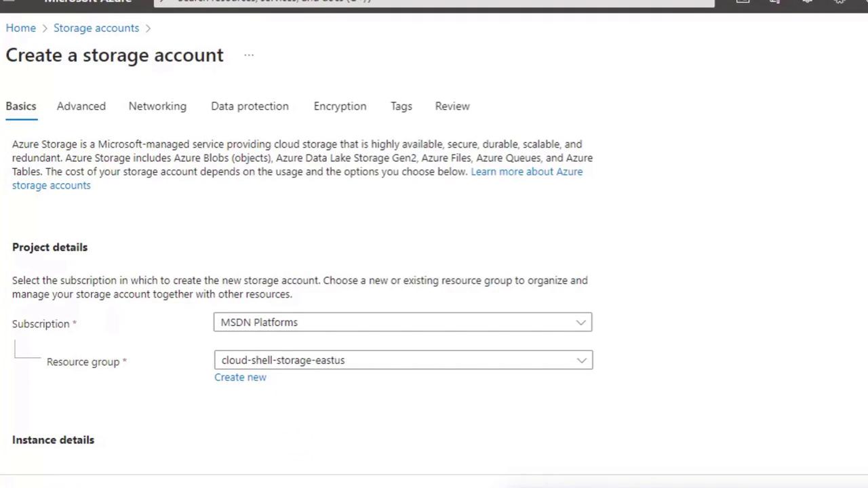Jump to the Review tab
Screen dimensions: 868x488
click(x=452, y=106)
